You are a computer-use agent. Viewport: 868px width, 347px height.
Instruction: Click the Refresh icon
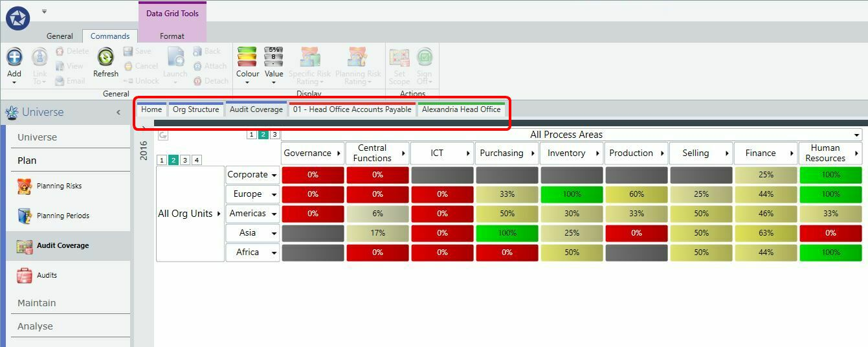click(x=106, y=57)
